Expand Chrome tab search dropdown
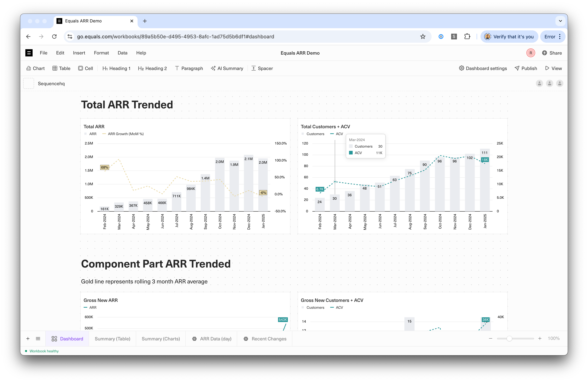 point(560,21)
